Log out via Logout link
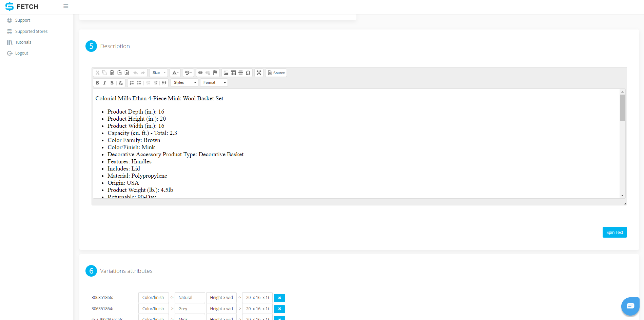 click(21, 53)
